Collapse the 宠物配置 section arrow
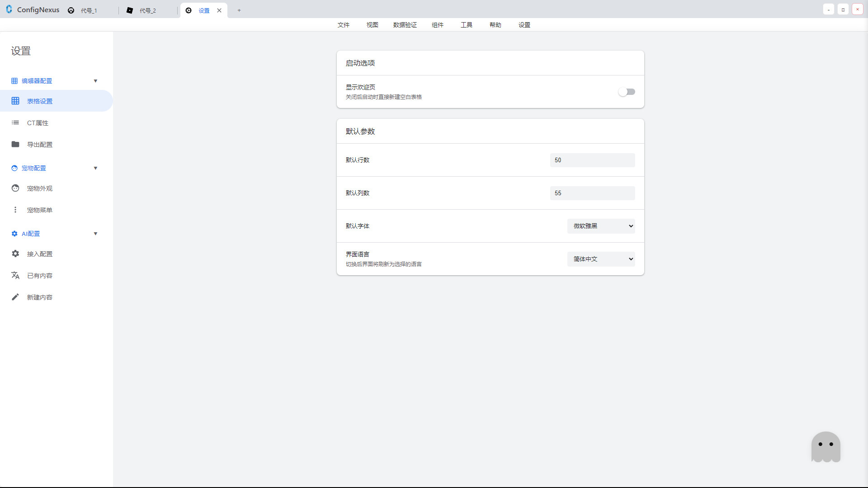This screenshot has height=488, width=868. click(95, 168)
